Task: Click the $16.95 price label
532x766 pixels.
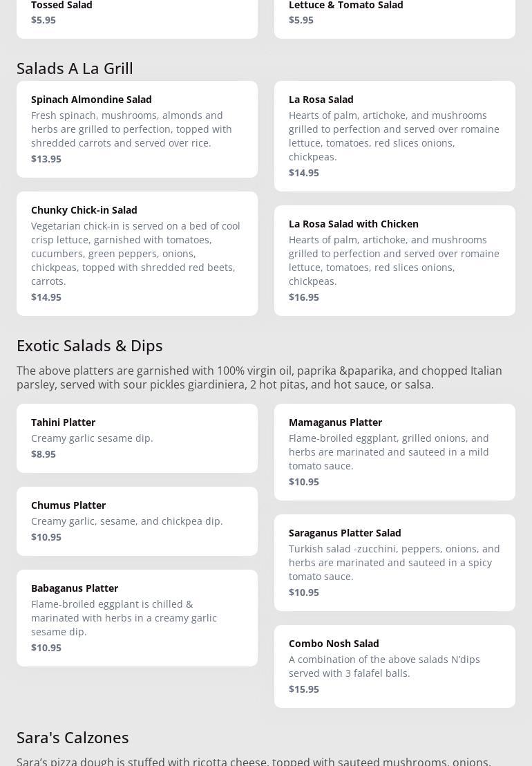Action: point(304,297)
